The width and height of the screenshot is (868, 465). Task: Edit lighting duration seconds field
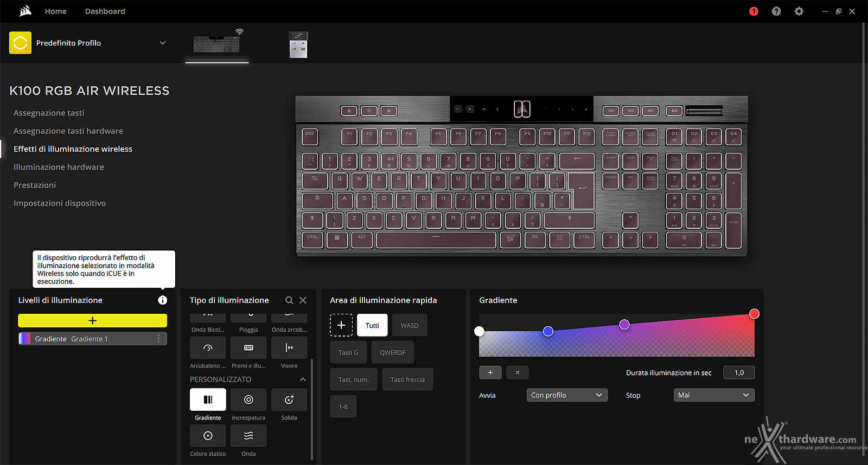739,372
